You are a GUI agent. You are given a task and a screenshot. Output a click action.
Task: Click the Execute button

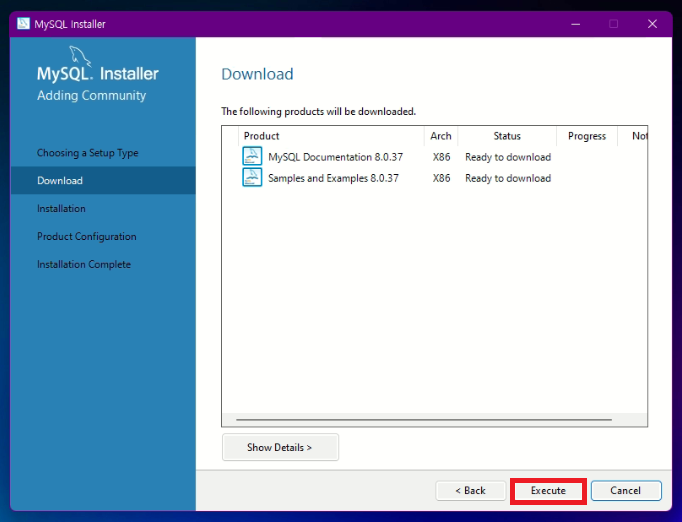(x=548, y=491)
